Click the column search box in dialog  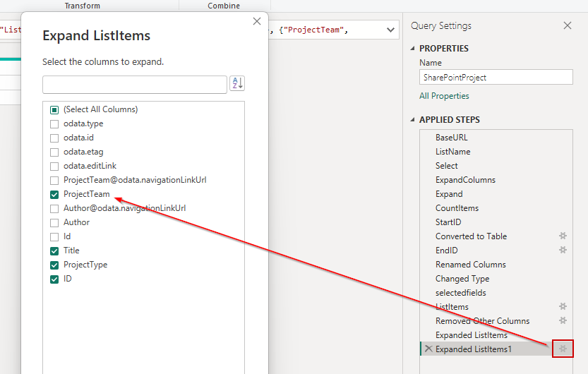coord(134,85)
